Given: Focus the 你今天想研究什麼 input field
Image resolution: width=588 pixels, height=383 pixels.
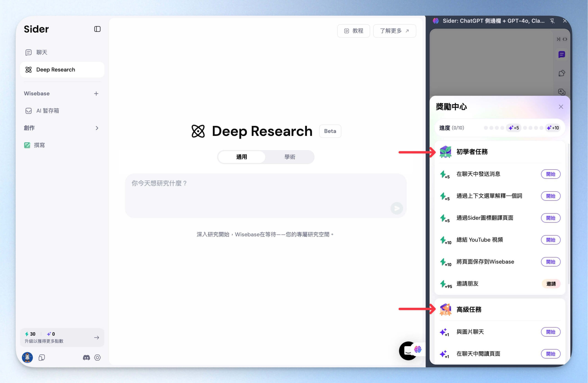Looking at the screenshot, I should [x=266, y=196].
